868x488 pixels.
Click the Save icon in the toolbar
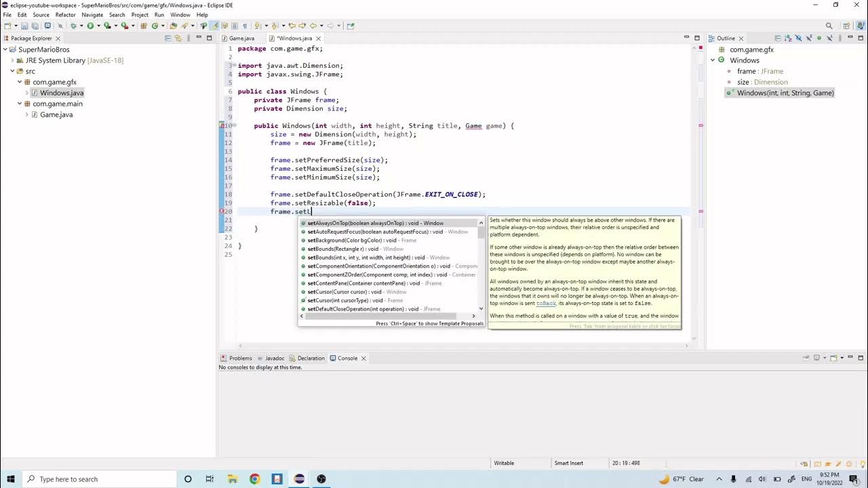click(24, 26)
